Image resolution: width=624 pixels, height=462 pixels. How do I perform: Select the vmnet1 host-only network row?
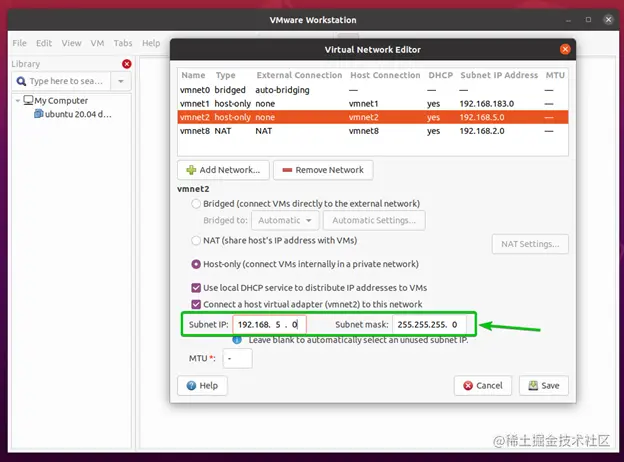click(x=372, y=104)
